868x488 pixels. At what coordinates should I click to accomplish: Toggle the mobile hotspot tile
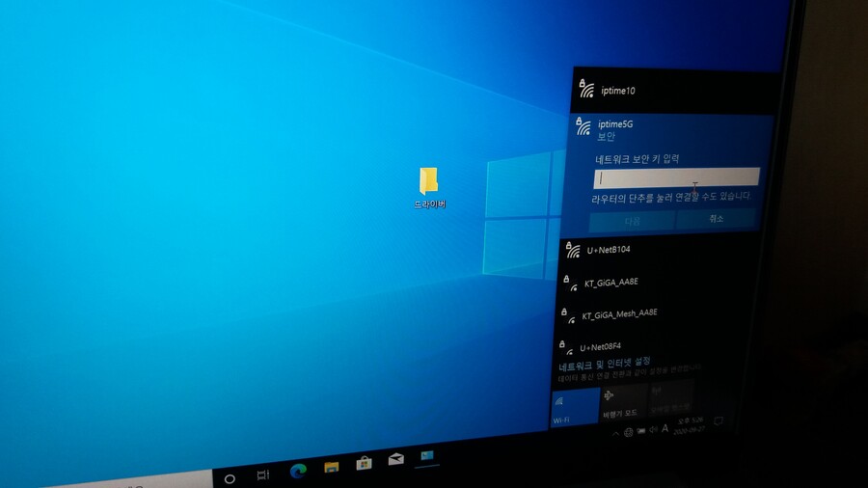(669, 396)
